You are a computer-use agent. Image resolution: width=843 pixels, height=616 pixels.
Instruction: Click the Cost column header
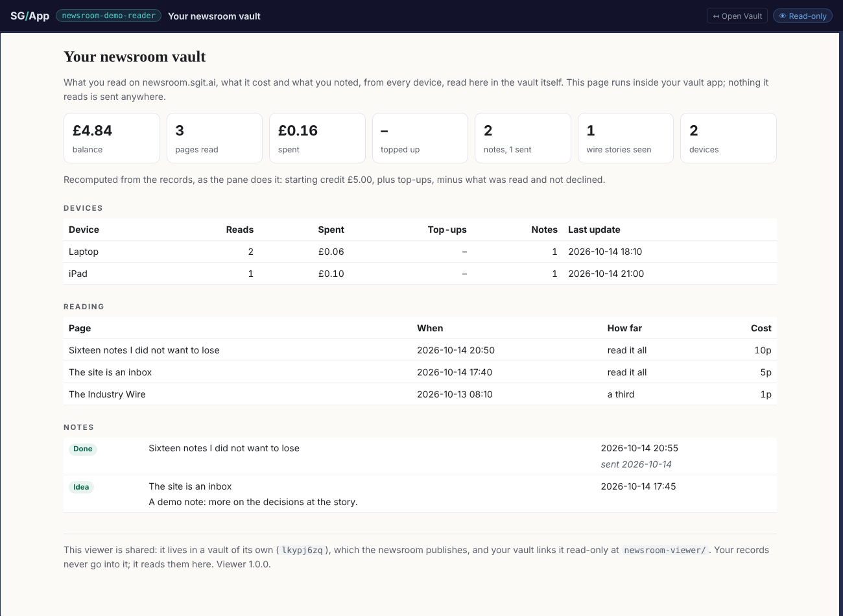pos(761,328)
